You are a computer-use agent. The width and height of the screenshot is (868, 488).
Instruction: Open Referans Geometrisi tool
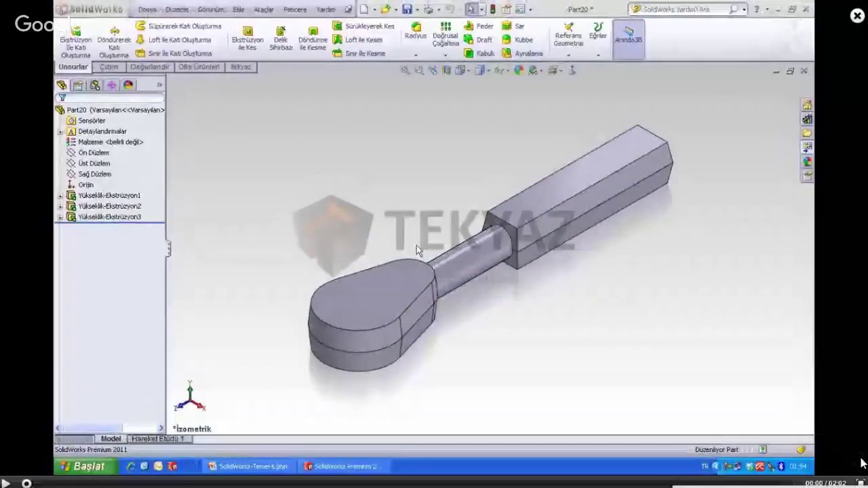[x=568, y=35]
